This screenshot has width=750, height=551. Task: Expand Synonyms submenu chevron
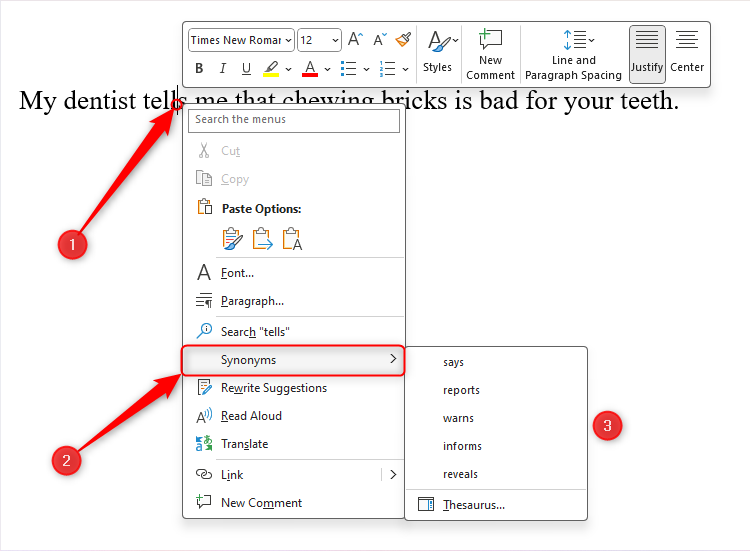393,359
